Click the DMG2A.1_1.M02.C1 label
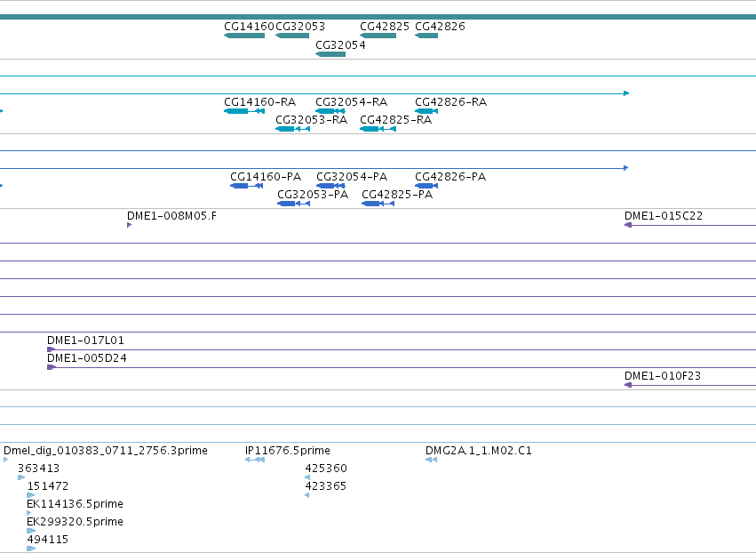Viewport: 756px width, 553px height. click(x=479, y=451)
